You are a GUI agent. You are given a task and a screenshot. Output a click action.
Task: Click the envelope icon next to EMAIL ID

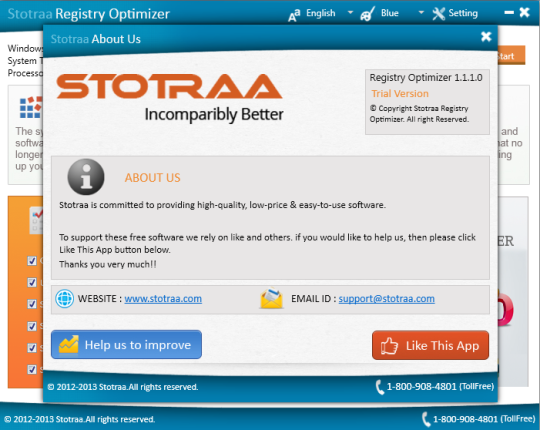click(x=271, y=298)
